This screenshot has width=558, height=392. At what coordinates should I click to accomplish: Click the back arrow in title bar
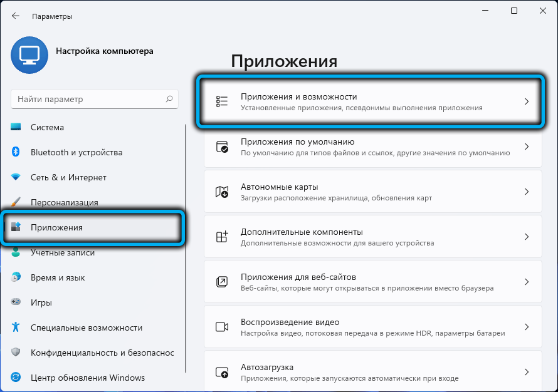pos(16,16)
